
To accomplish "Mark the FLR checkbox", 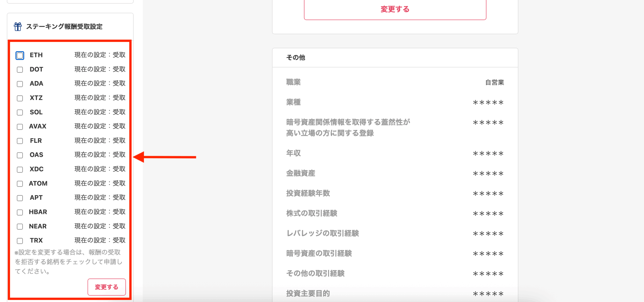I will [x=20, y=141].
